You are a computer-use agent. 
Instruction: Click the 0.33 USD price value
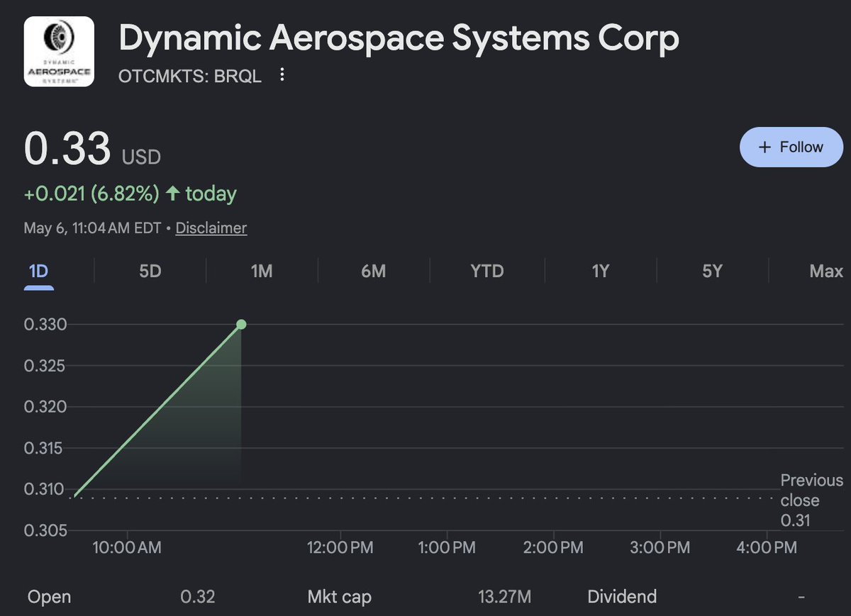[92, 149]
